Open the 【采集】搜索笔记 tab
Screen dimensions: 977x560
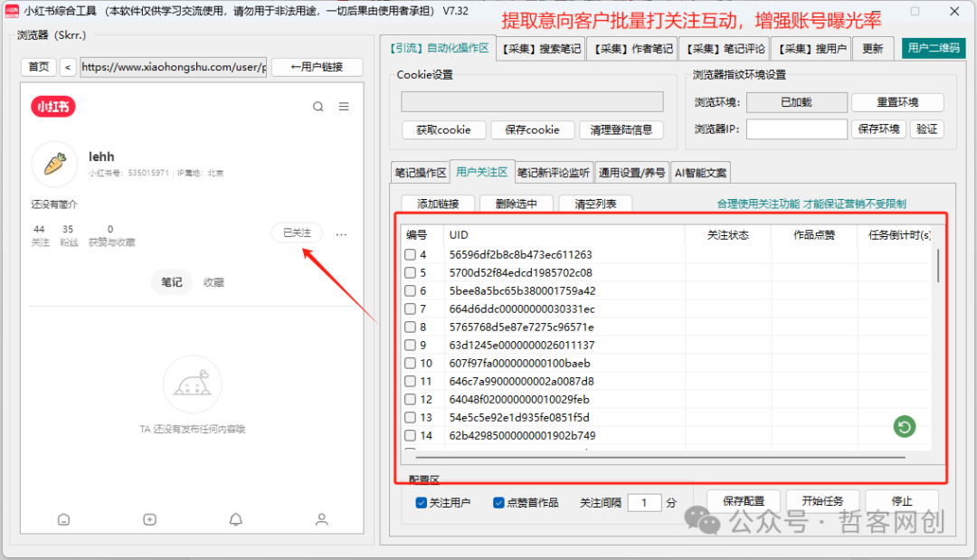pyautogui.click(x=542, y=49)
